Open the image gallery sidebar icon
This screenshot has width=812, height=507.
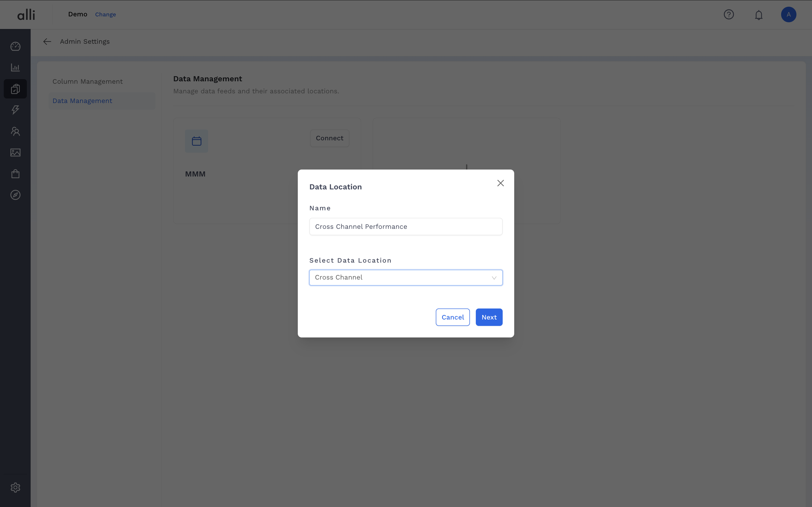pyautogui.click(x=15, y=153)
